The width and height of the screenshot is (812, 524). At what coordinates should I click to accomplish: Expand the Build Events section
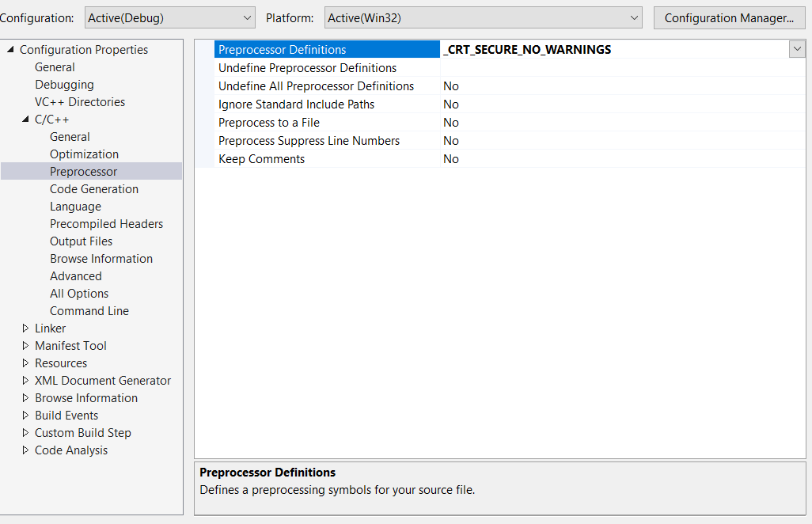tap(26, 415)
